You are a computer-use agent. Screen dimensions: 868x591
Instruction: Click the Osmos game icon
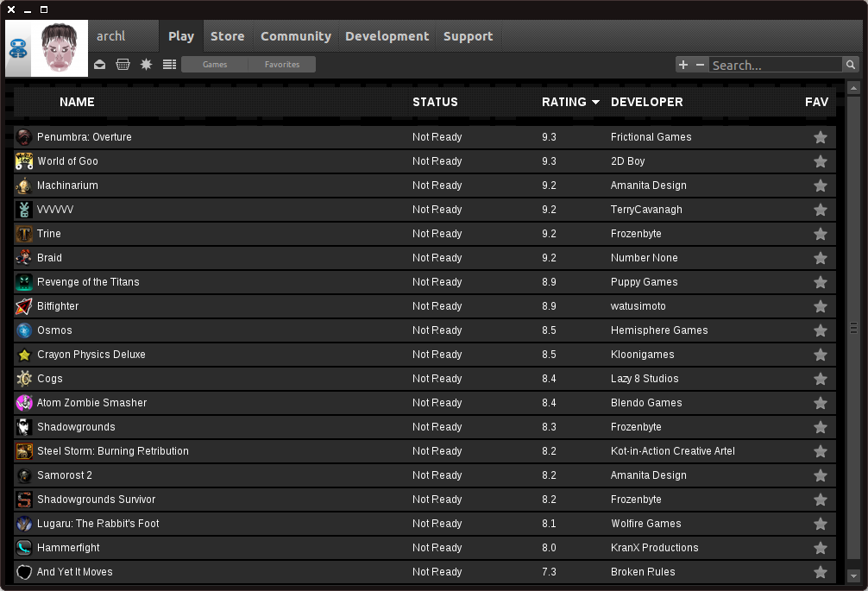(24, 330)
